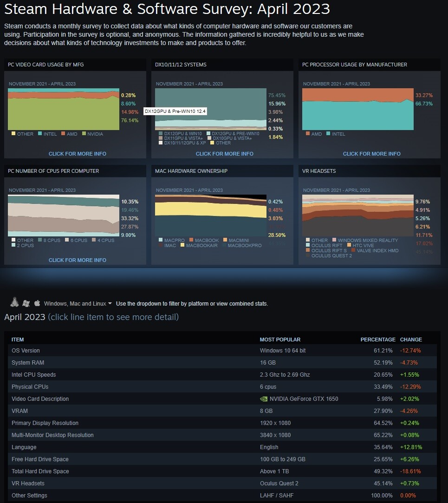Click the NVIDIA green legend swatch
The image size is (448, 503).
pyautogui.click(x=84, y=133)
